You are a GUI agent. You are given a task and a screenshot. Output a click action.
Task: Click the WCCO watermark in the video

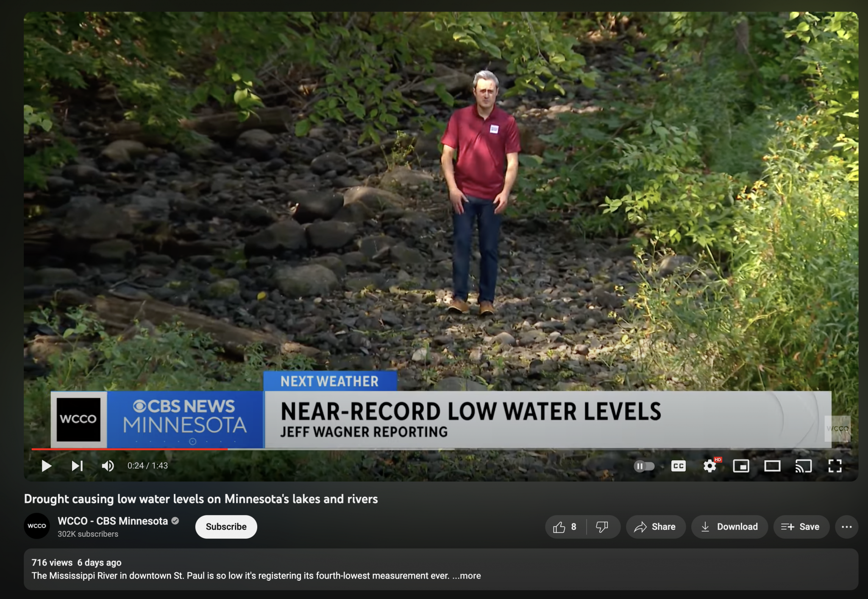pyautogui.click(x=837, y=429)
